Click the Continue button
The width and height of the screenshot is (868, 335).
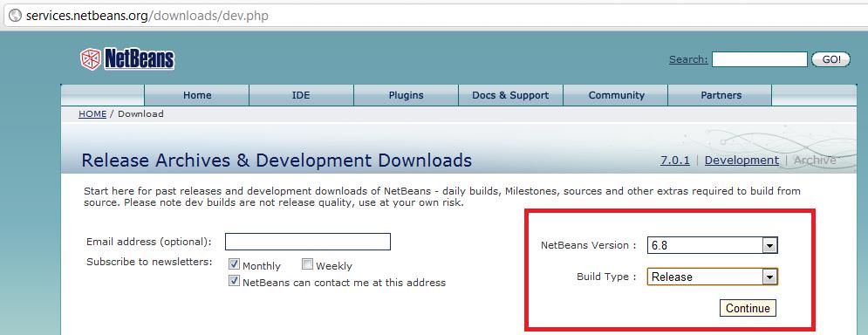pyautogui.click(x=748, y=309)
